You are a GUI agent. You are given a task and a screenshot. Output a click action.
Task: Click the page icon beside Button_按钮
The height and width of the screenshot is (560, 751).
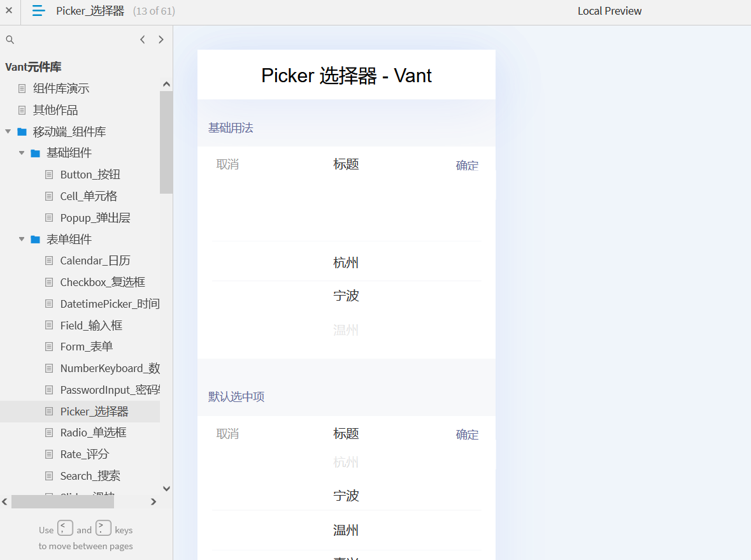point(49,175)
